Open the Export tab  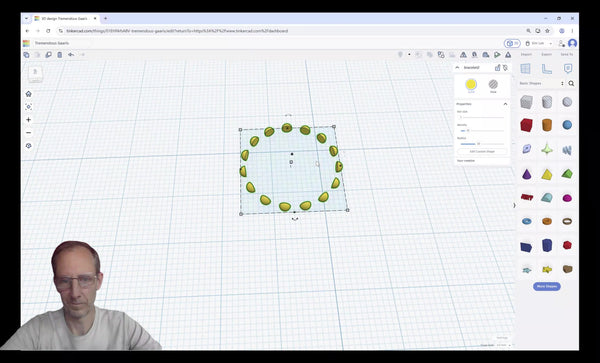(x=546, y=55)
